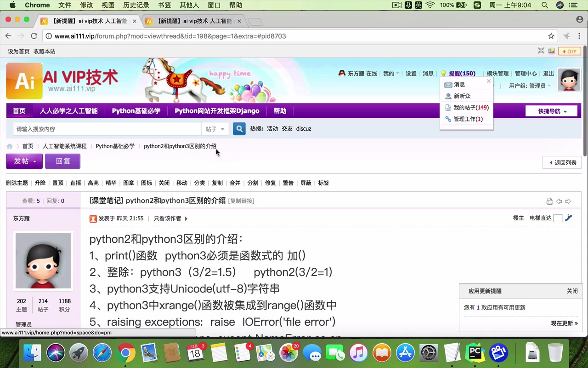Click the page number box beside 电梯直达

tap(559, 218)
